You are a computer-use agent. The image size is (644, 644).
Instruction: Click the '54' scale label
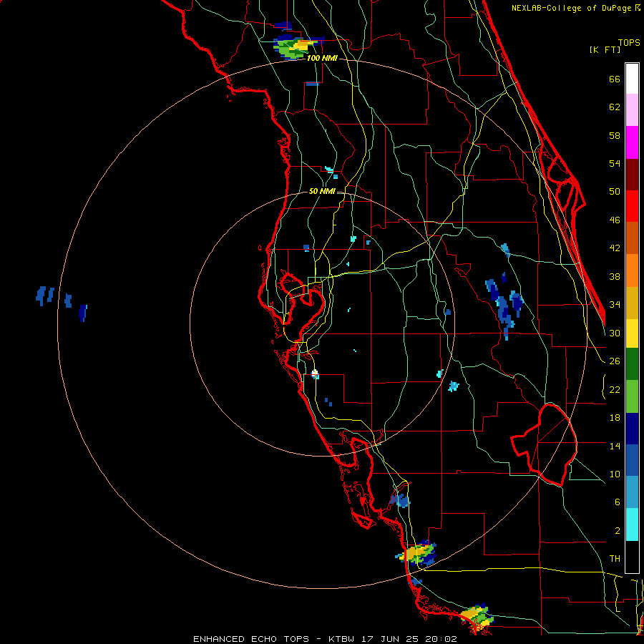click(615, 163)
